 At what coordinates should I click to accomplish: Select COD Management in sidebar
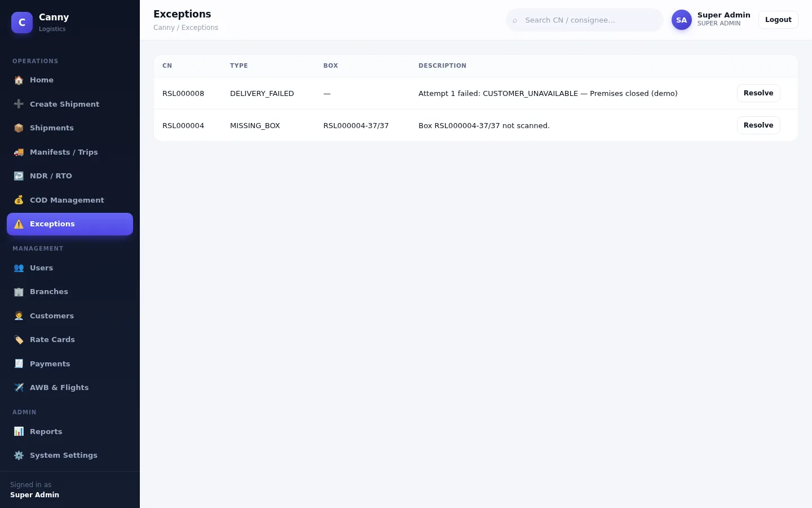click(x=70, y=200)
